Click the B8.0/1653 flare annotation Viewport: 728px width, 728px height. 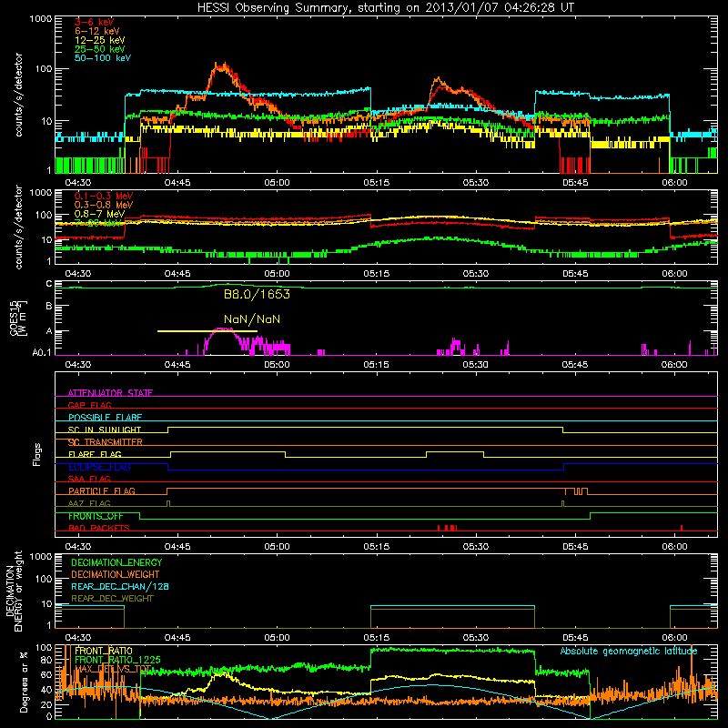257,294
